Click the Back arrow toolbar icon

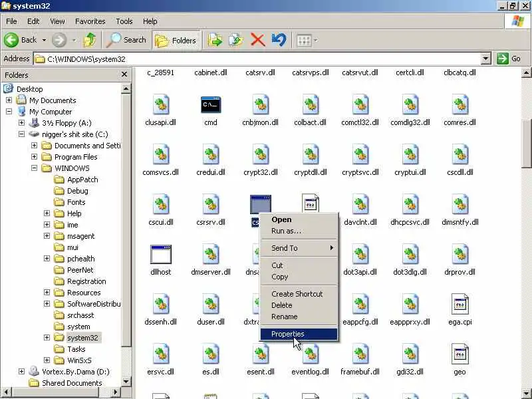[x=11, y=40]
